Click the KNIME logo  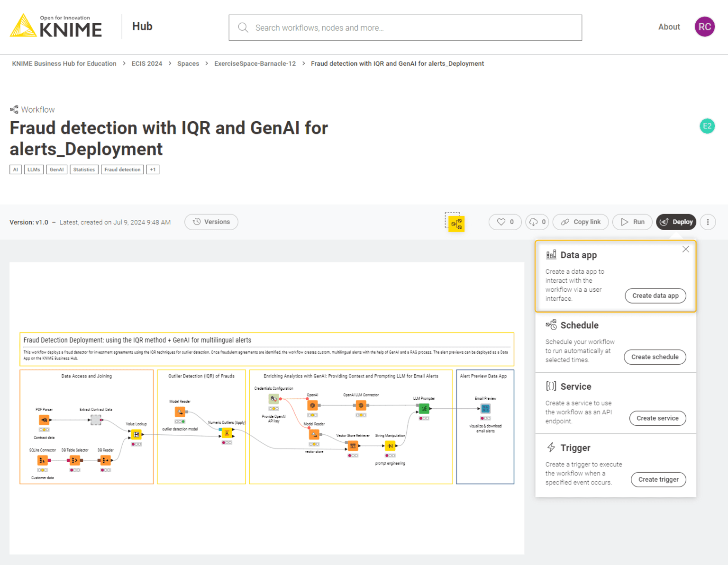pos(56,26)
